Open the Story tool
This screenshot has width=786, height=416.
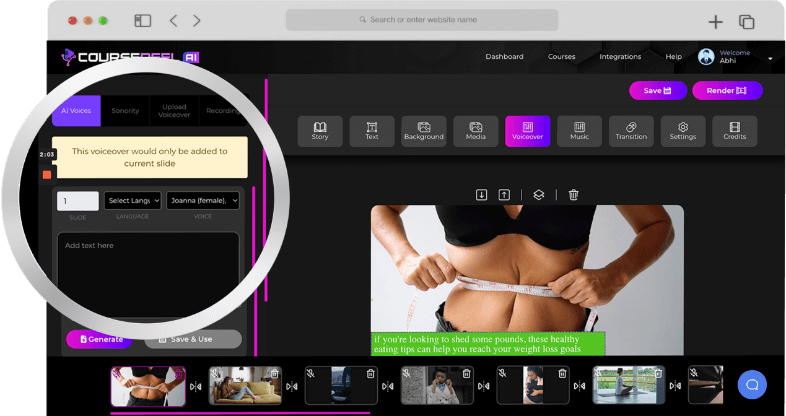(320, 131)
